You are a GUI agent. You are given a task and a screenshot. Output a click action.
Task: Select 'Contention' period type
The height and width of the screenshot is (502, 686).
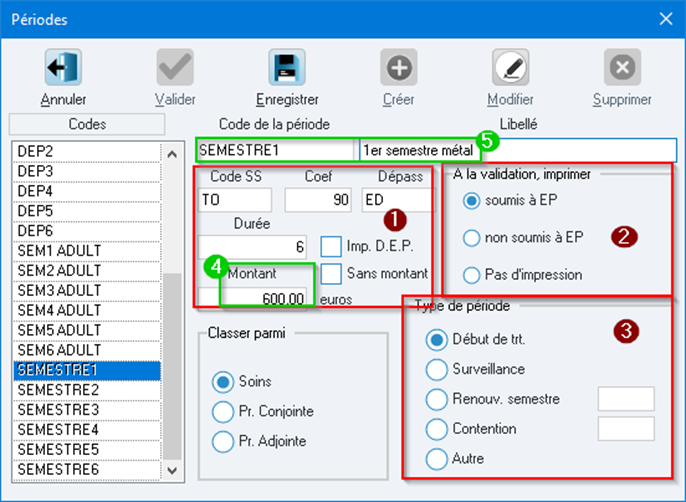point(436,429)
